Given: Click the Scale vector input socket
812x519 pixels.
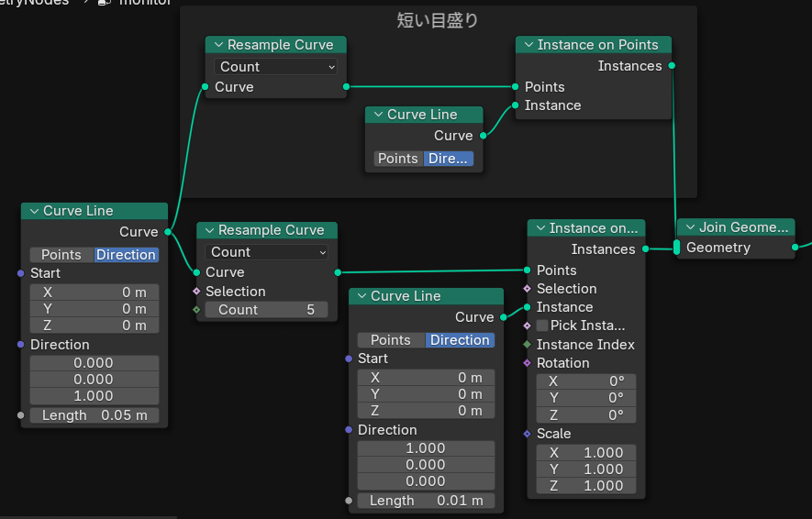Looking at the screenshot, I should (x=527, y=434).
